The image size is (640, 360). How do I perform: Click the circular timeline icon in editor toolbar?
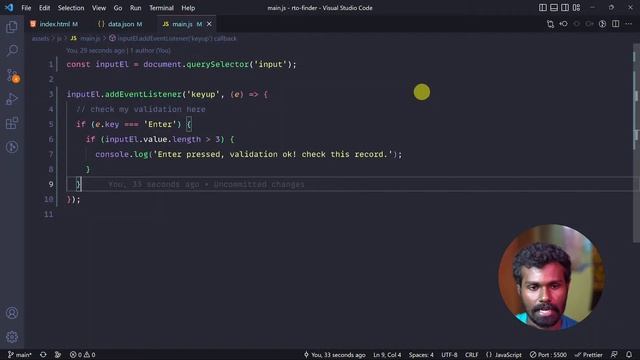point(602,24)
